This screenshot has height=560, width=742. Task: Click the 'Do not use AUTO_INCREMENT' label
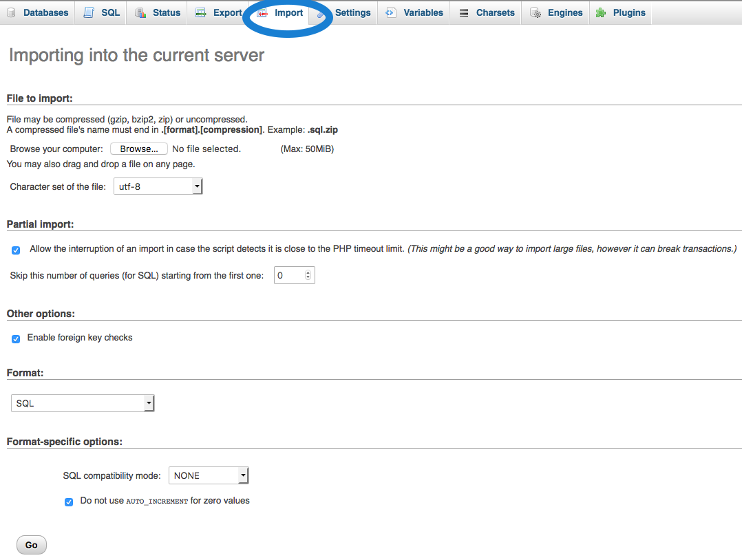[165, 500]
